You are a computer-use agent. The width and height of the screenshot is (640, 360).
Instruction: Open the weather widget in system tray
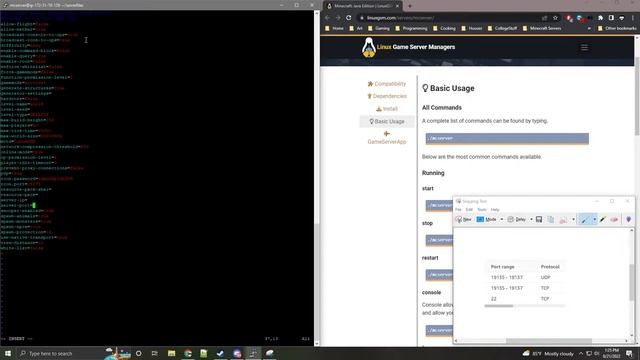click(548, 353)
